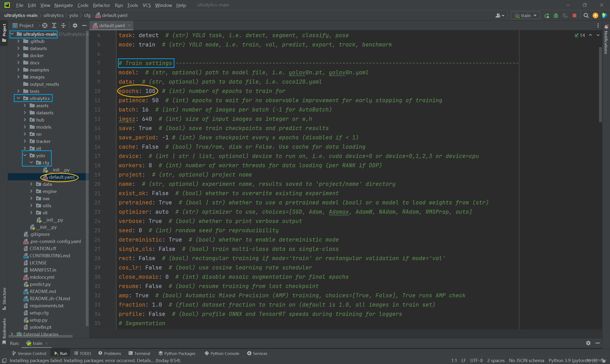The image size is (610, 364).
Task: Open the File menu
Action: pos(20,5)
